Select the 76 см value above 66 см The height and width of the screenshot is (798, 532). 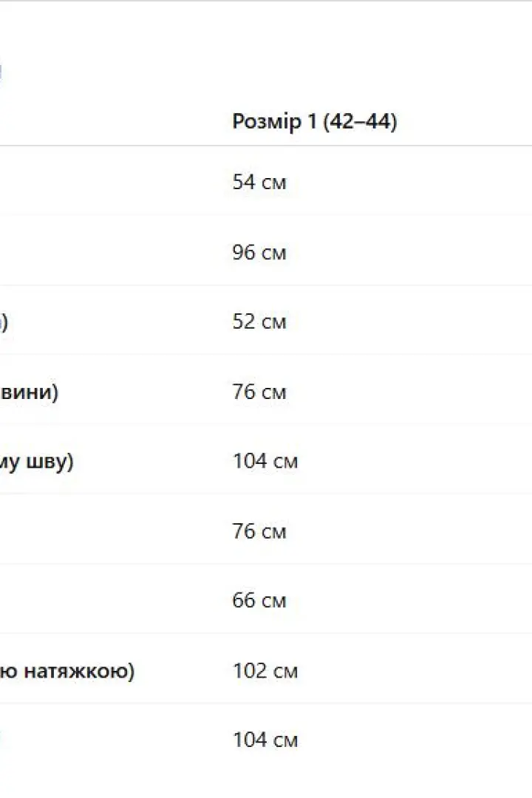click(x=259, y=531)
